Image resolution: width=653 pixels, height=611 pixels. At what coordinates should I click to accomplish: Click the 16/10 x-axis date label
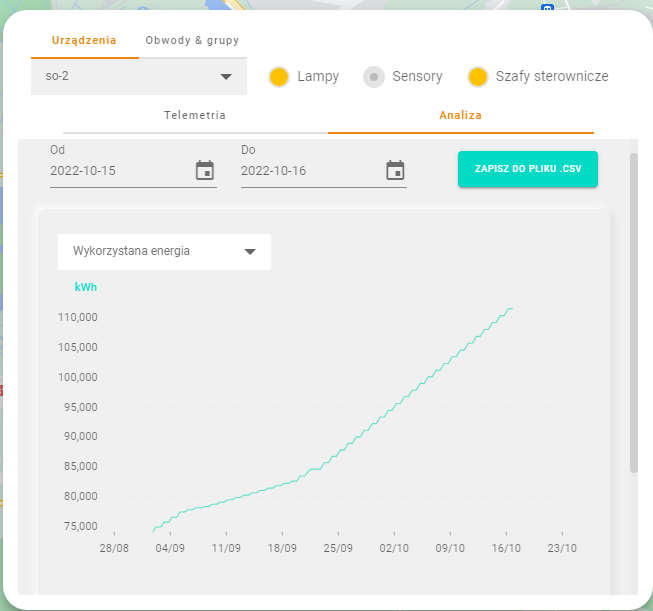pos(506,548)
